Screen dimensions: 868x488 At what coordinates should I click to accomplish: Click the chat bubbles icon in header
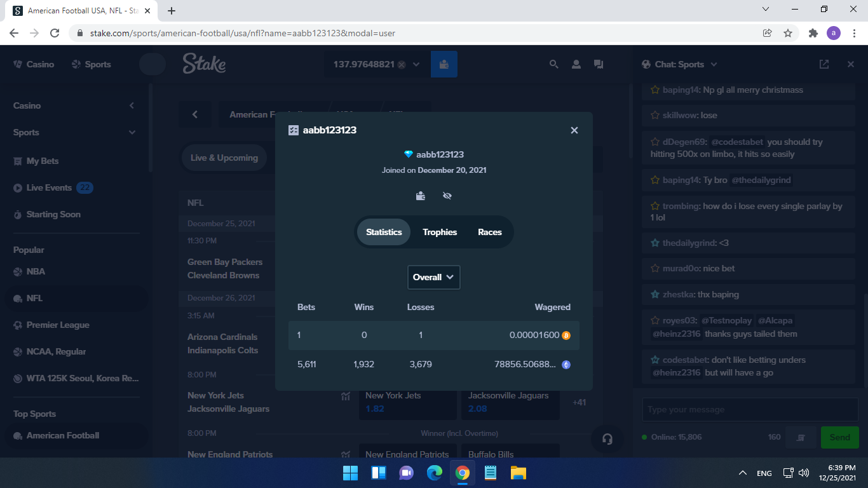[599, 64]
